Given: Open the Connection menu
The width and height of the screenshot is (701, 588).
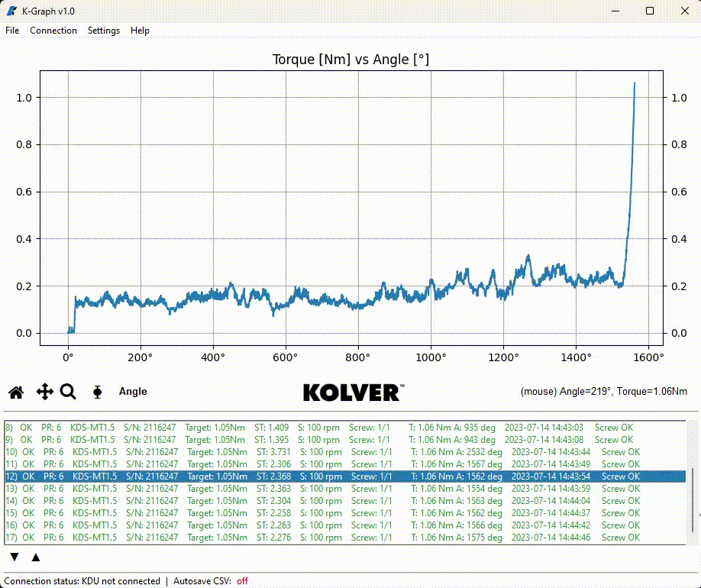Looking at the screenshot, I should 53,31.
